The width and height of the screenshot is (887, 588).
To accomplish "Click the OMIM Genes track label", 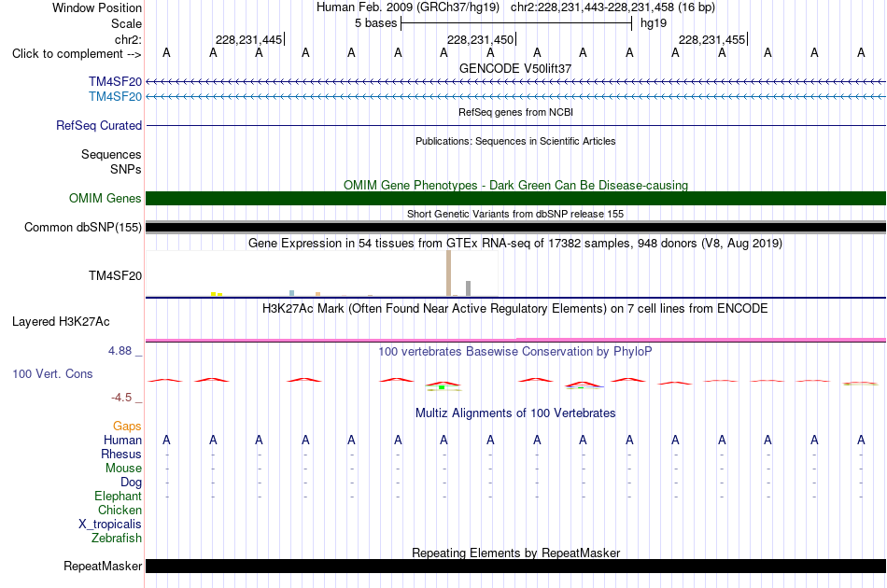I will (x=106, y=199).
